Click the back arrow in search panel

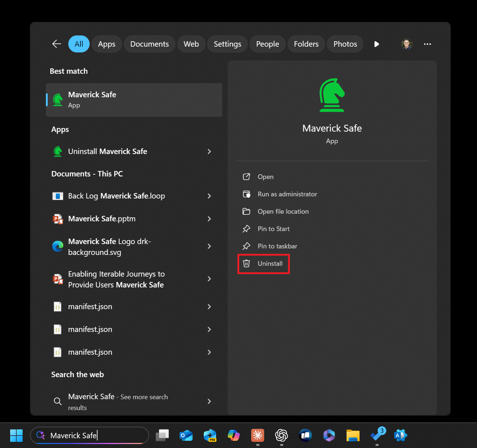click(57, 44)
